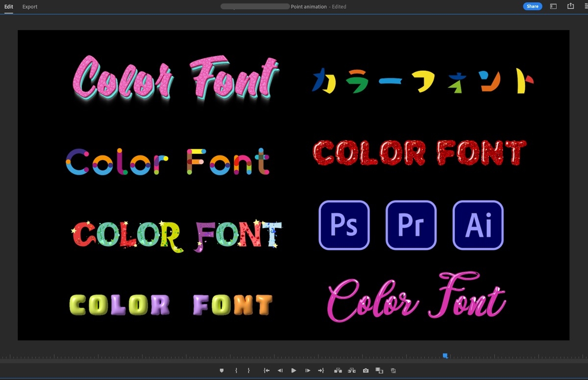Select the Edit tab
The width and height of the screenshot is (588, 380).
[x=8, y=6]
